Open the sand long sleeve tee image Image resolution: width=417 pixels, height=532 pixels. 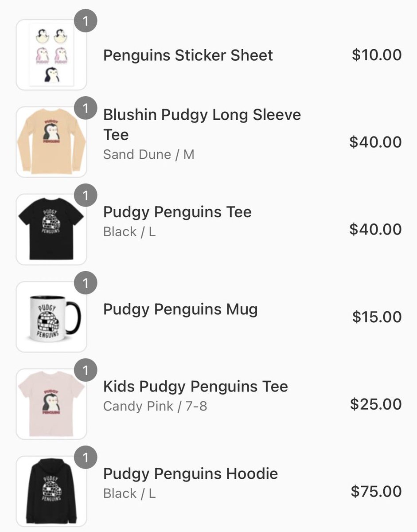pos(51,142)
